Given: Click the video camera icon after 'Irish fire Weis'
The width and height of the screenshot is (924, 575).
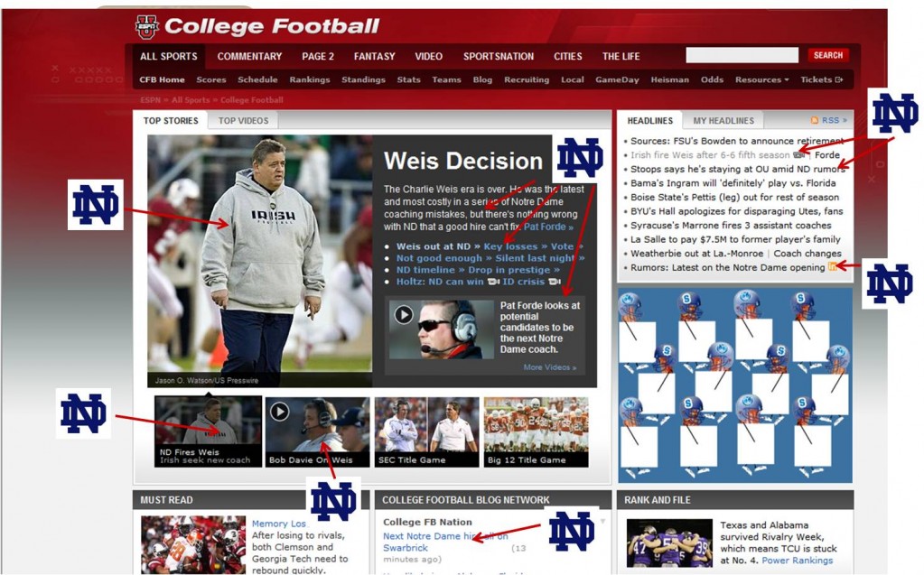Looking at the screenshot, I should point(799,155).
